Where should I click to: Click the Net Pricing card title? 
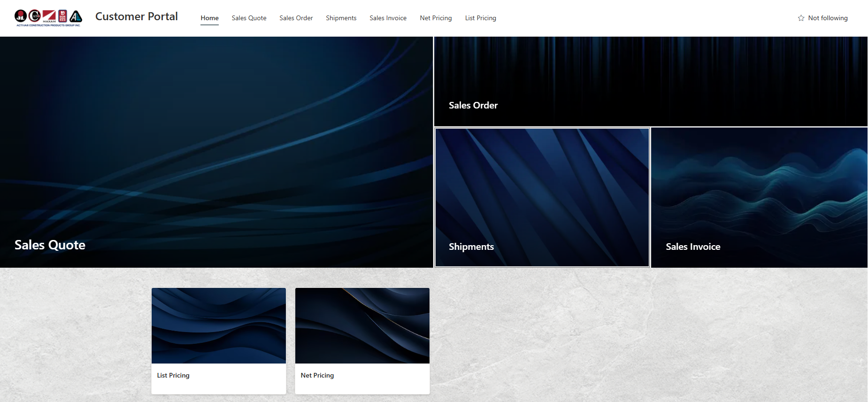tap(317, 375)
